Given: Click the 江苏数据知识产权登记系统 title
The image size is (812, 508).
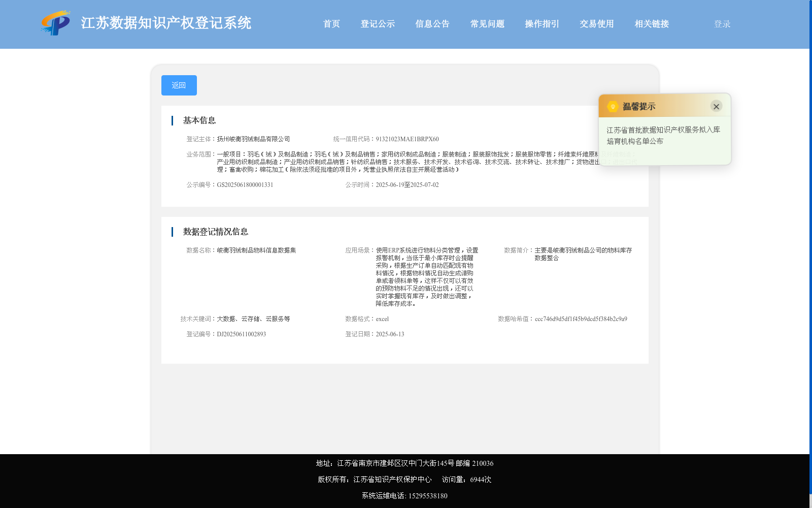Looking at the screenshot, I should [166, 23].
